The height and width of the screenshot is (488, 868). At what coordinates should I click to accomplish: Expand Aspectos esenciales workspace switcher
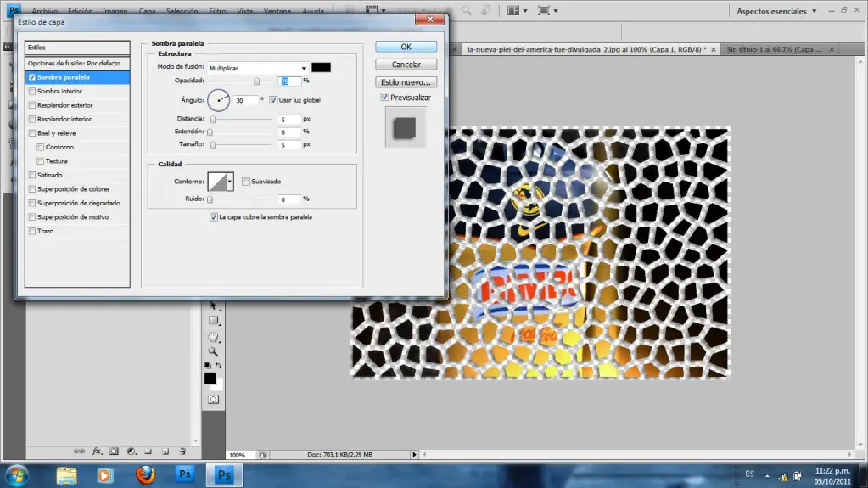[776, 11]
